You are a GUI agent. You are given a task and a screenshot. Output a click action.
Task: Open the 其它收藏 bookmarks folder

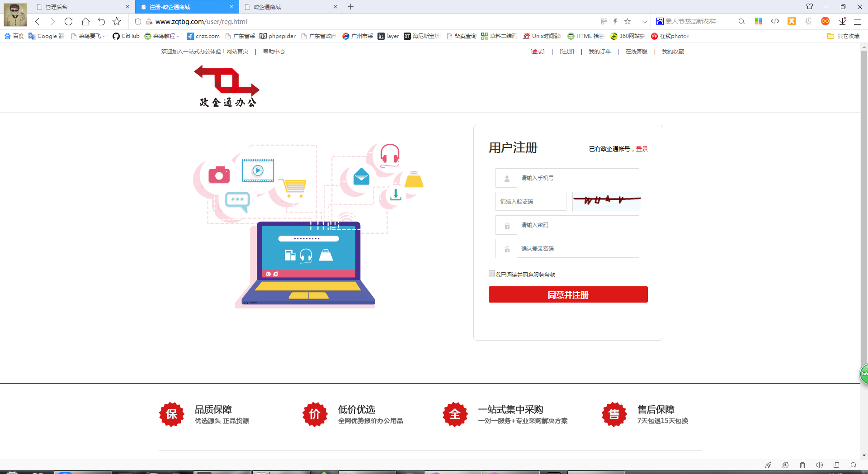843,36
